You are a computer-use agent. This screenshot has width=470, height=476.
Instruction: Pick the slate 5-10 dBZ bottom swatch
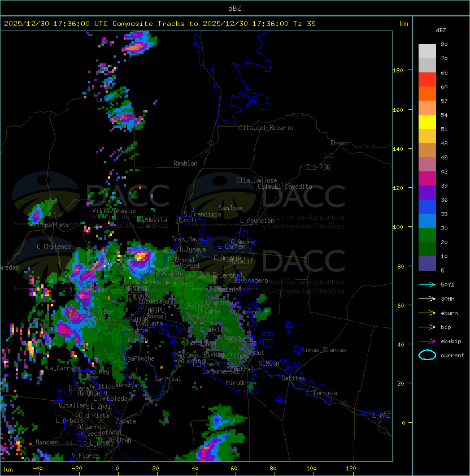(427, 263)
